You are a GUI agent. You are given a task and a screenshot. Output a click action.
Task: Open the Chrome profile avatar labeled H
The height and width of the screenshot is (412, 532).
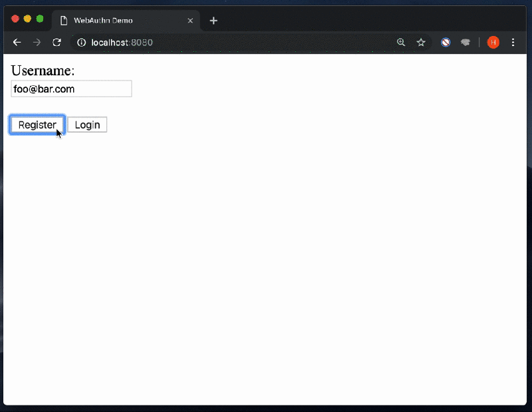[x=493, y=42]
